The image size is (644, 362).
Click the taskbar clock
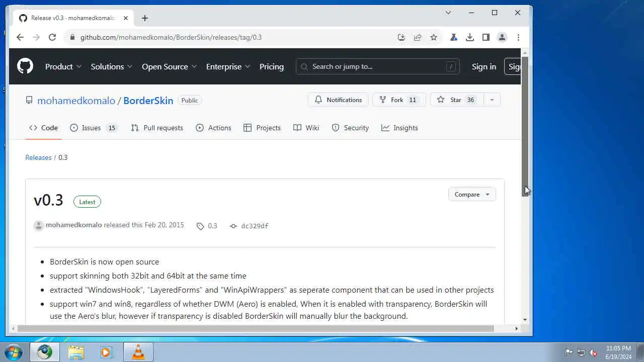(618, 352)
